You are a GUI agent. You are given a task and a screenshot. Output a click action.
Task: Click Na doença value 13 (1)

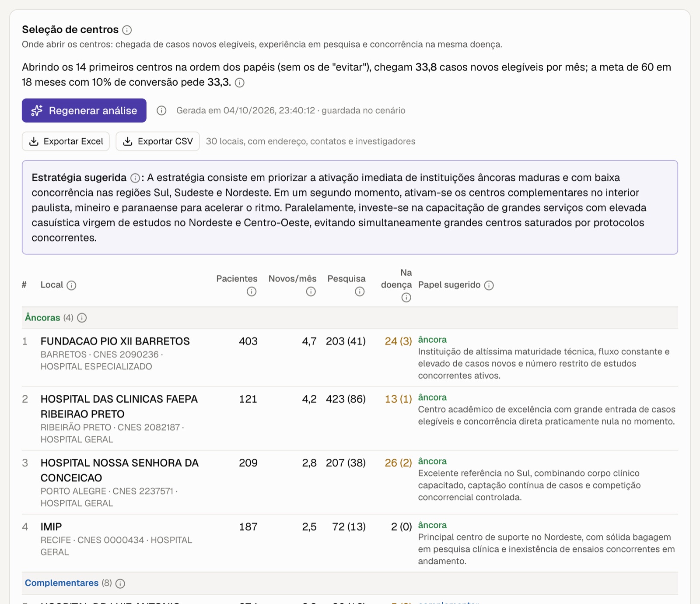tap(398, 399)
